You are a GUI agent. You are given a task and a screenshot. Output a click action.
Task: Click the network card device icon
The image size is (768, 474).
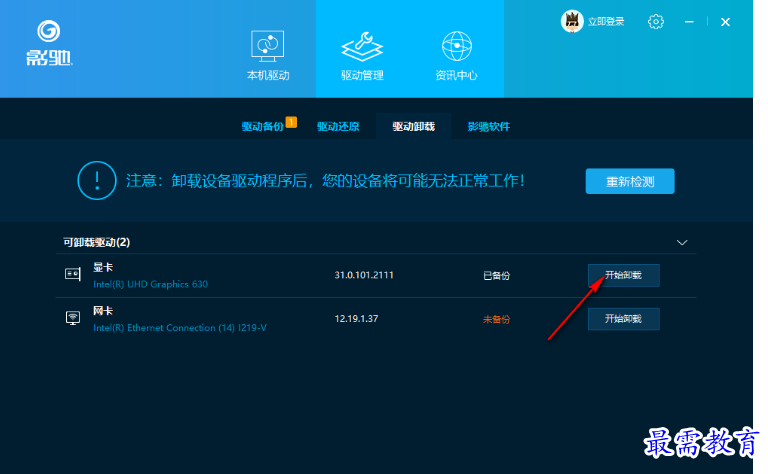[x=73, y=318]
